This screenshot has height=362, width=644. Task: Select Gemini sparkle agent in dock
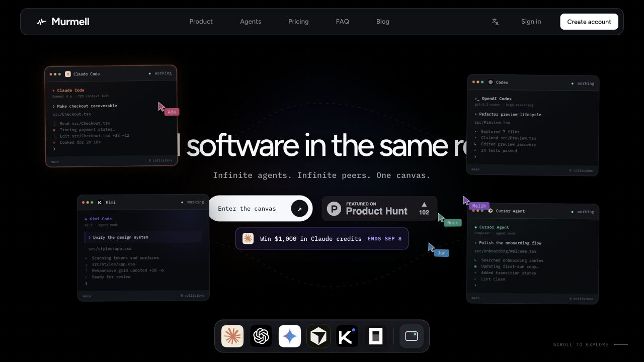pyautogui.click(x=290, y=336)
